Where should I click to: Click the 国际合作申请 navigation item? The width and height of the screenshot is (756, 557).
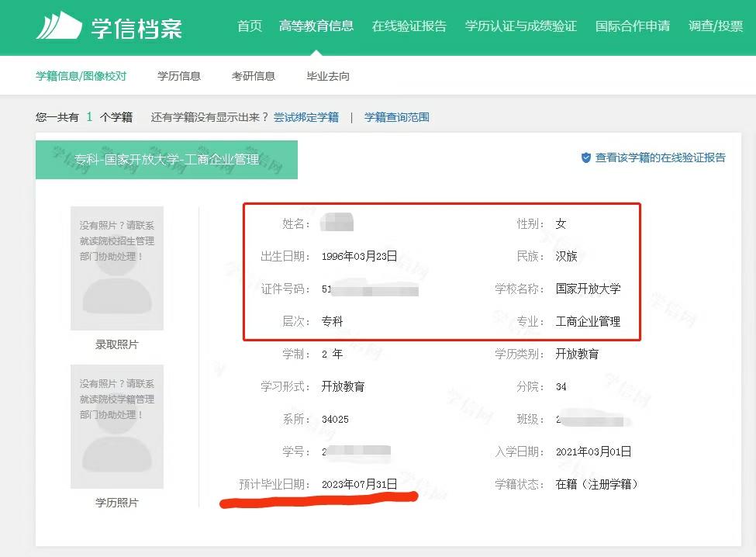tap(633, 26)
